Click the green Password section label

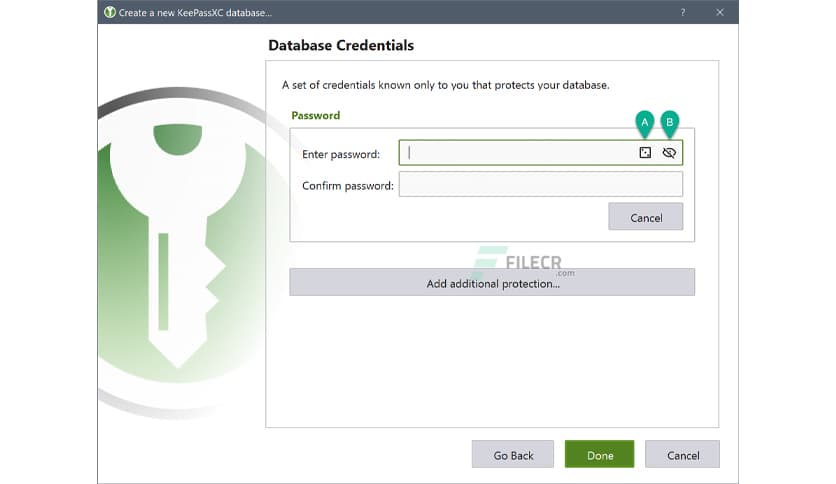pyautogui.click(x=315, y=115)
